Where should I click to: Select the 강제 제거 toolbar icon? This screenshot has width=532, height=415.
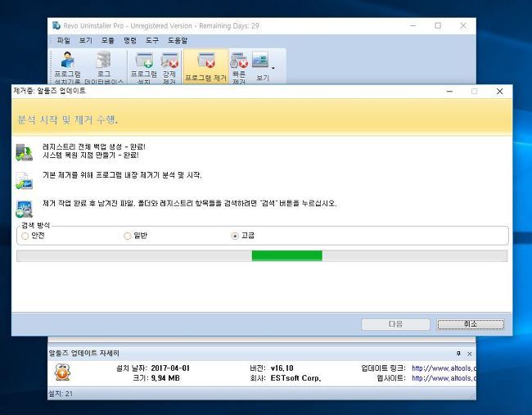(169, 67)
